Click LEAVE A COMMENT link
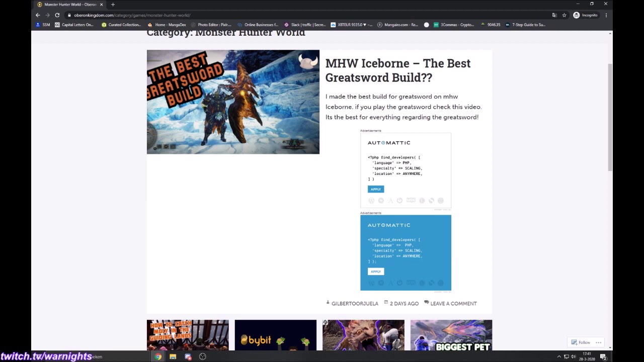 click(453, 304)
